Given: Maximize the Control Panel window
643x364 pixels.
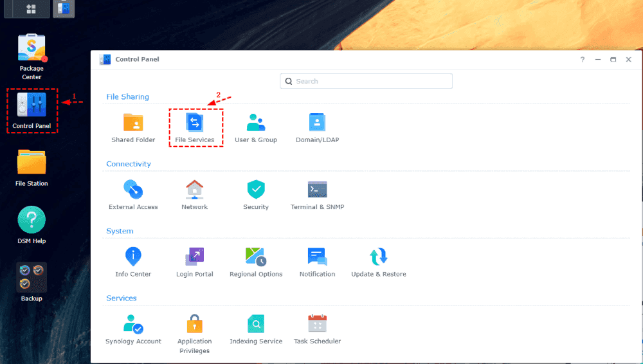Looking at the screenshot, I should pyautogui.click(x=613, y=60).
